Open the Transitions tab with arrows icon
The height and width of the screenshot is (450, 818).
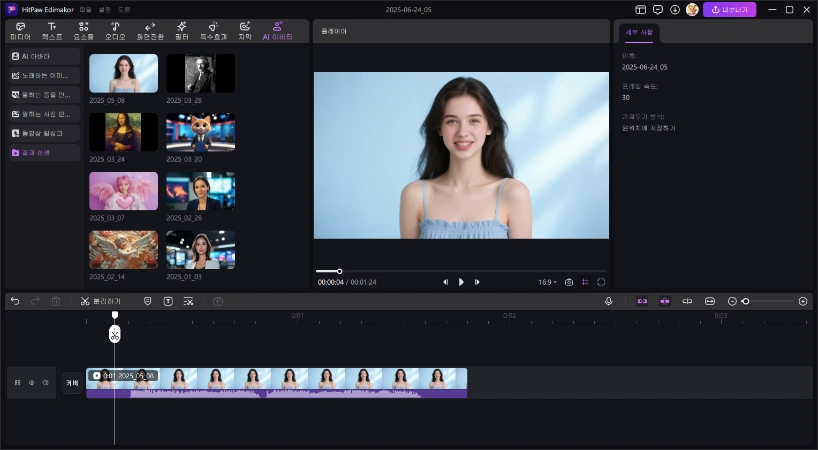[x=150, y=31]
